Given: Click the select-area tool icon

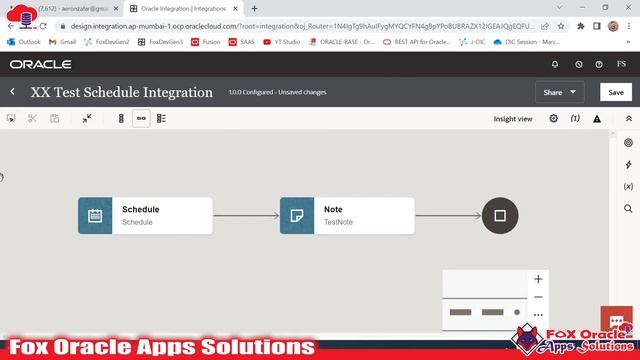Looking at the screenshot, I should pyautogui.click(x=11, y=119).
